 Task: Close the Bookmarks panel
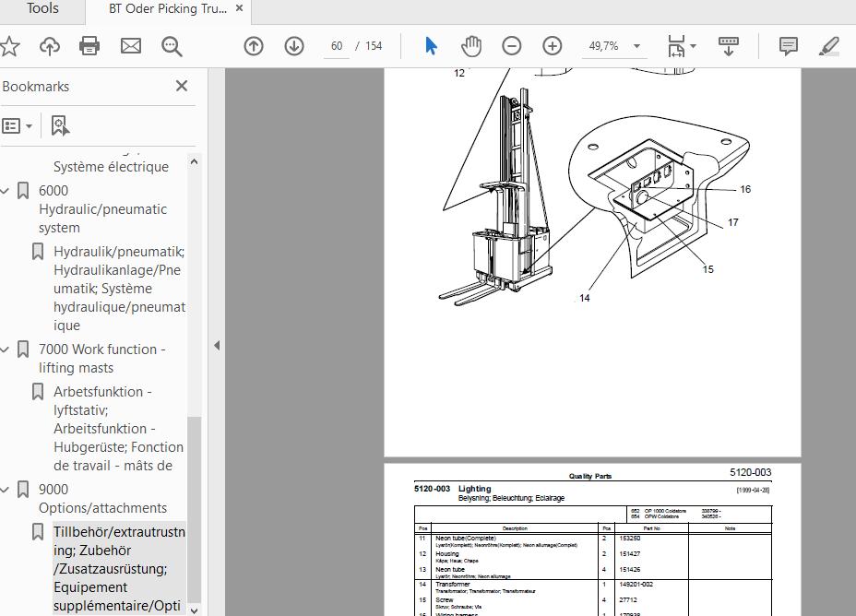tap(182, 86)
